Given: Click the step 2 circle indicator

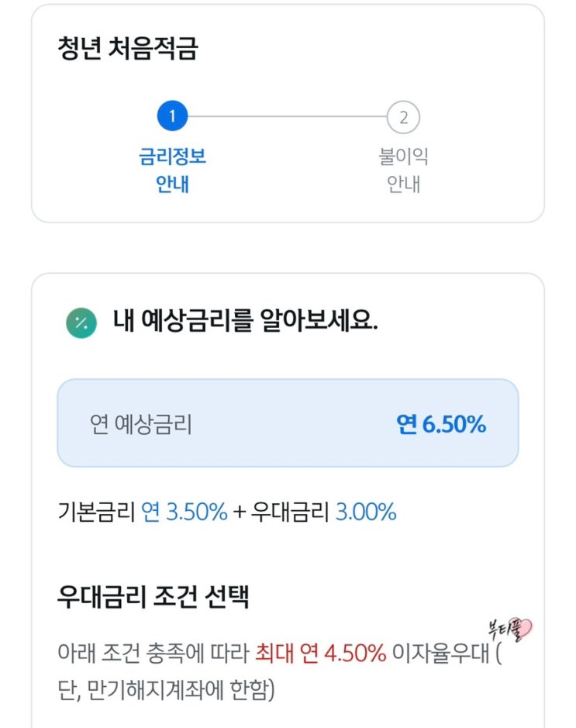Looking at the screenshot, I should [x=403, y=117].
